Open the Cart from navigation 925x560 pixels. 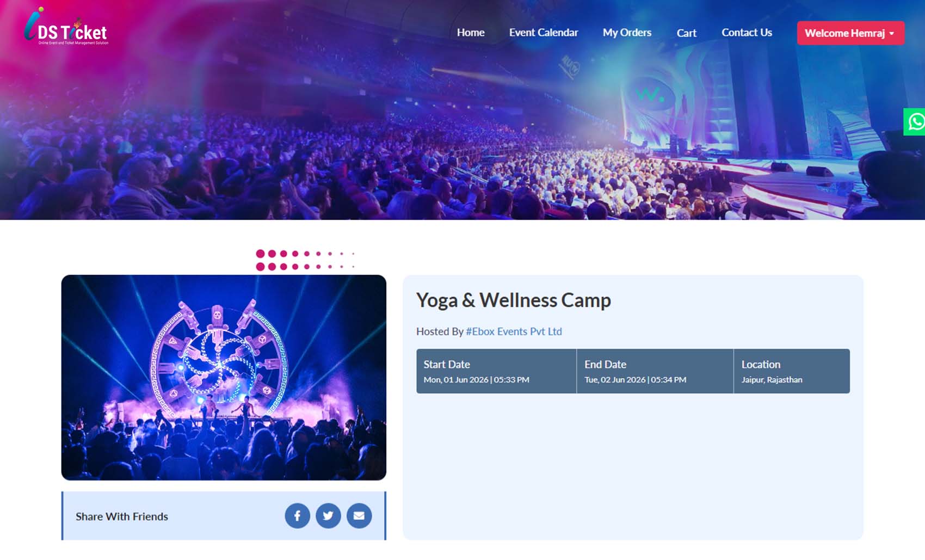[687, 33]
